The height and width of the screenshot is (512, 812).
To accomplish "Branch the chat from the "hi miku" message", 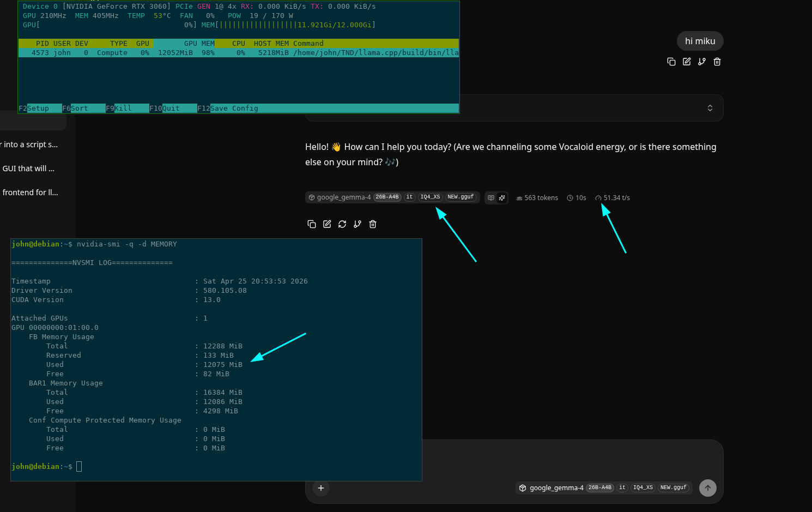I will pos(702,62).
